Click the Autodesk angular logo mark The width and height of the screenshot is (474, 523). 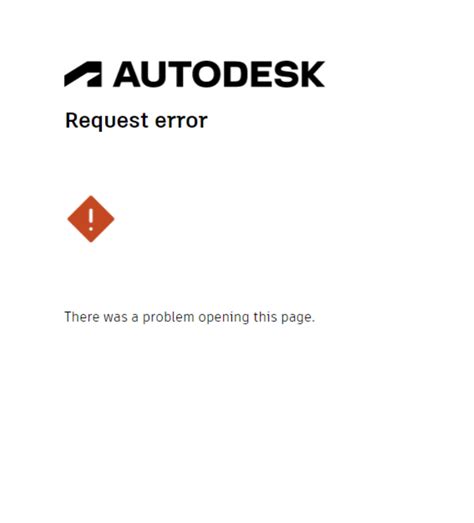pyautogui.click(x=83, y=74)
